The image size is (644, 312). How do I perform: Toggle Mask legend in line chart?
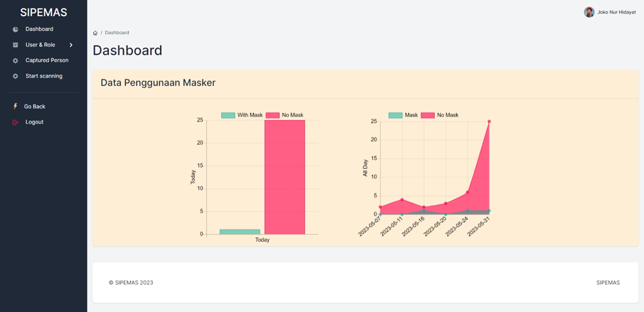click(403, 115)
